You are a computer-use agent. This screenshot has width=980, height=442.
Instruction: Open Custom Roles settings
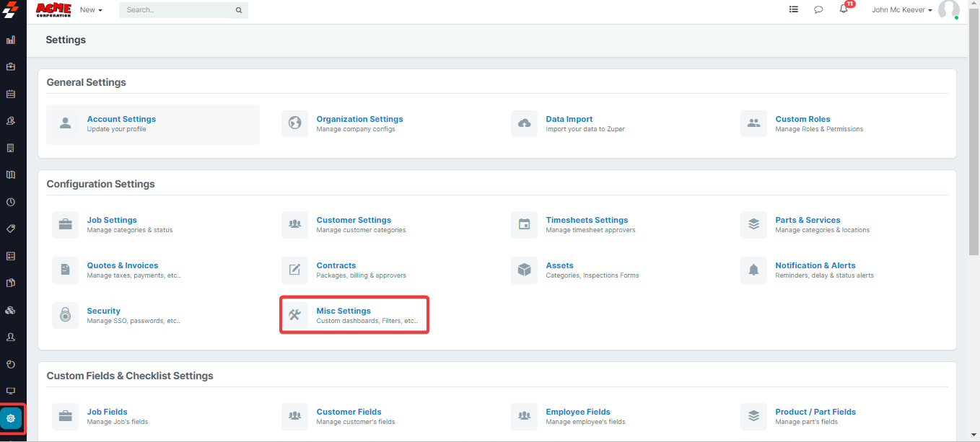(802, 119)
